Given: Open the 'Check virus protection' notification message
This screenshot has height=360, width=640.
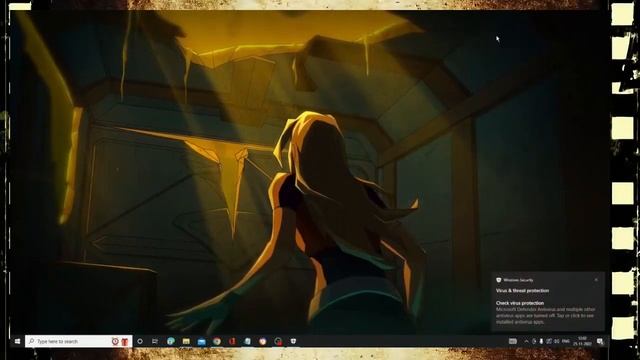Looking at the screenshot, I should [547, 313].
